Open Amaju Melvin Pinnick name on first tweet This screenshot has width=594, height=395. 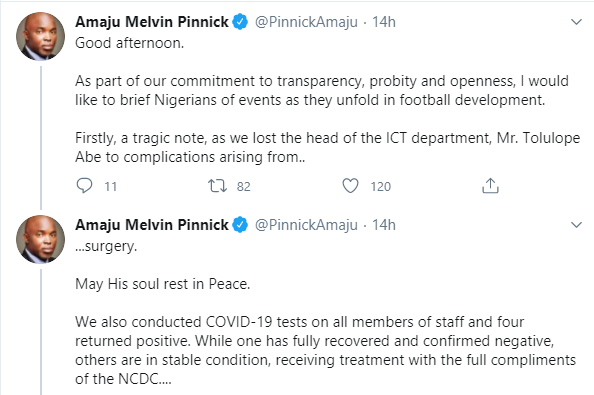pyautogui.click(x=152, y=22)
